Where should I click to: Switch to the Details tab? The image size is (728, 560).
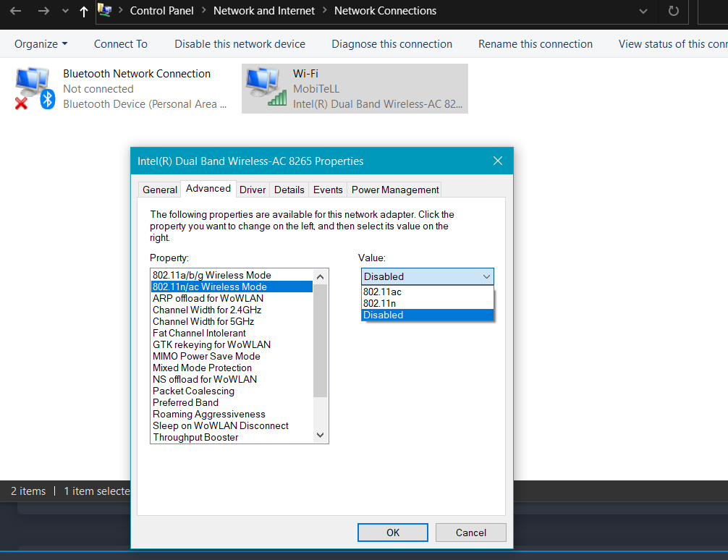point(289,190)
